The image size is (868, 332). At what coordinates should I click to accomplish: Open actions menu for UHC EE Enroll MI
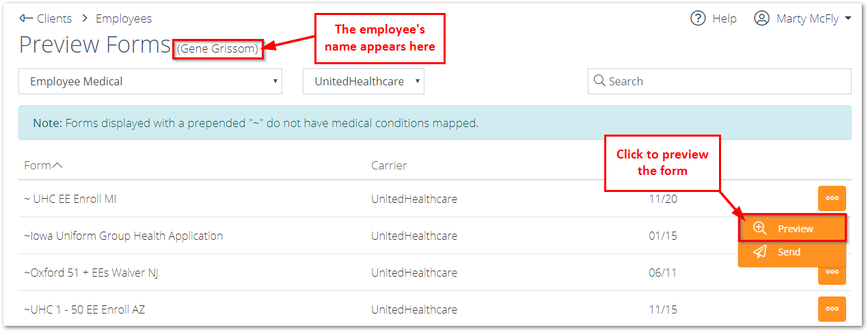[x=832, y=198]
